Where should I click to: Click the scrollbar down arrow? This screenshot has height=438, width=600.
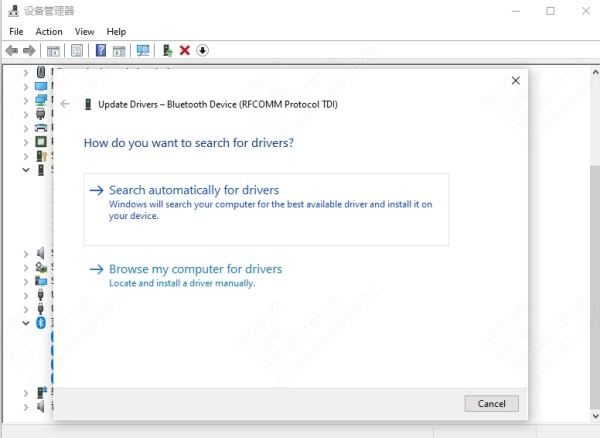(595, 416)
